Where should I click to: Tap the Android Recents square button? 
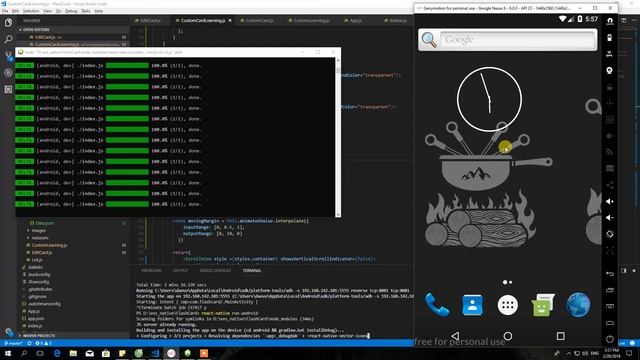[561, 336]
